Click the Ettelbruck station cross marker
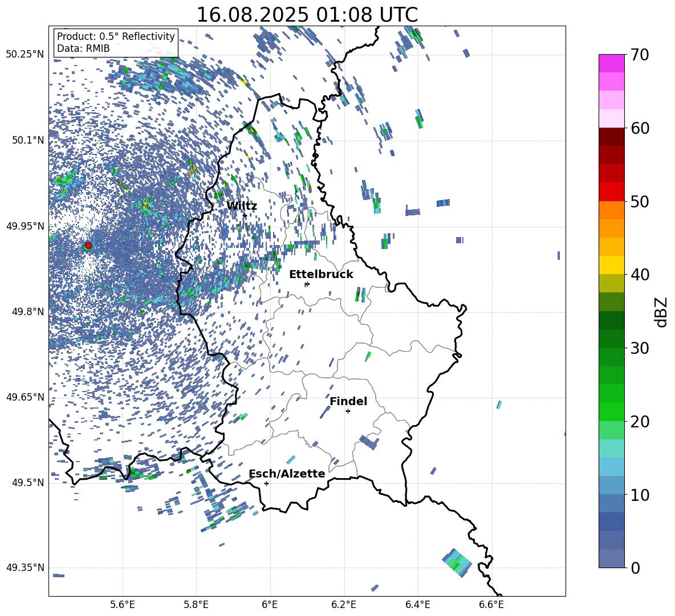The image size is (675, 616). coord(307,284)
